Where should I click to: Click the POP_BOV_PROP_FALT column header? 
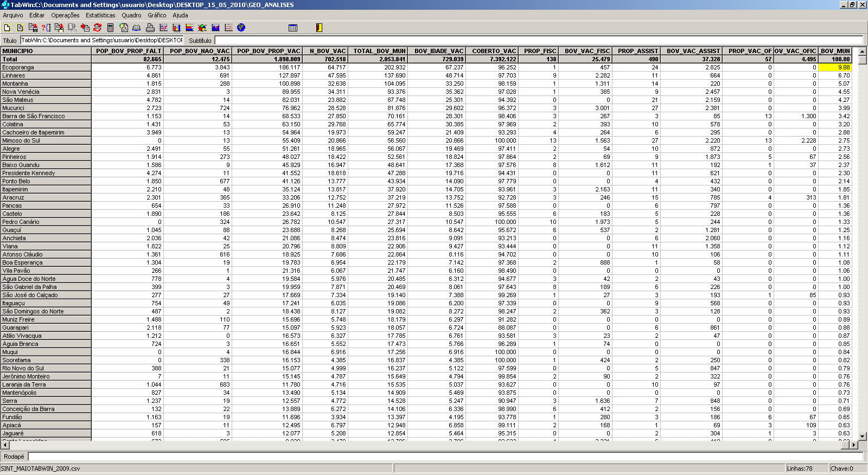point(127,51)
